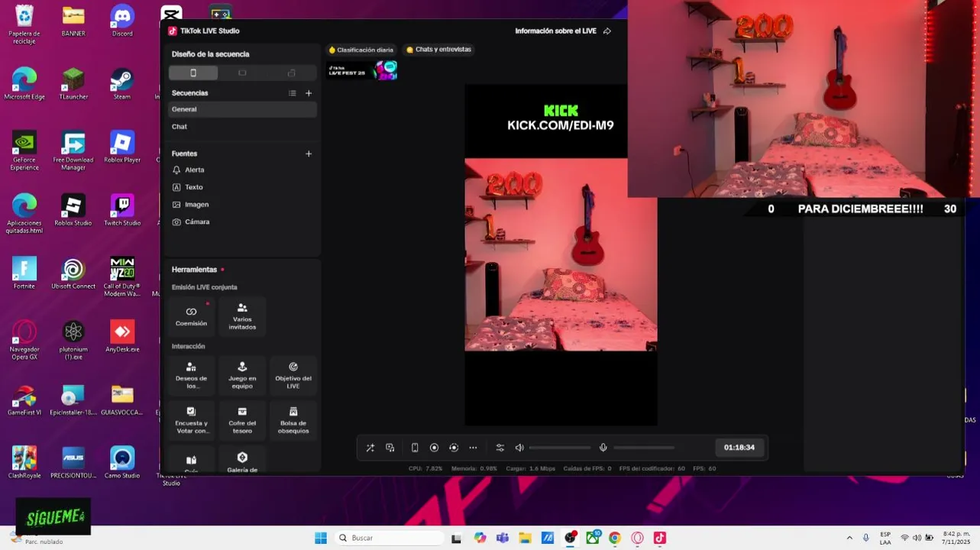Viewport: 980px width, 550px height.
Task: Open the Windows Start menu
Action: tap(321, 538)
